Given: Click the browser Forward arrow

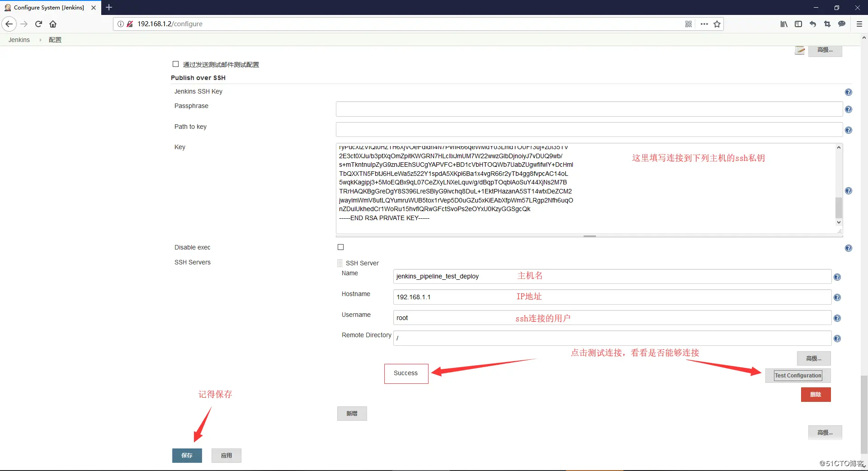Looking at the screenshot, I should (x=24, y=24).
